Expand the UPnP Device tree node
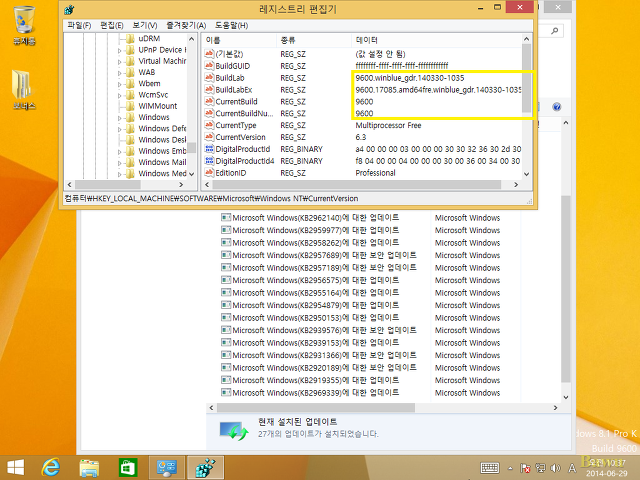 point(120,51)
